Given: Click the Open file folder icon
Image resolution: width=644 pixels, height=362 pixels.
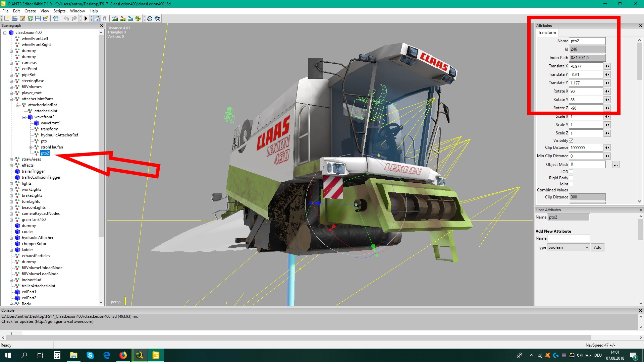Looking at the screenshot, I should (x=15, y=18).
